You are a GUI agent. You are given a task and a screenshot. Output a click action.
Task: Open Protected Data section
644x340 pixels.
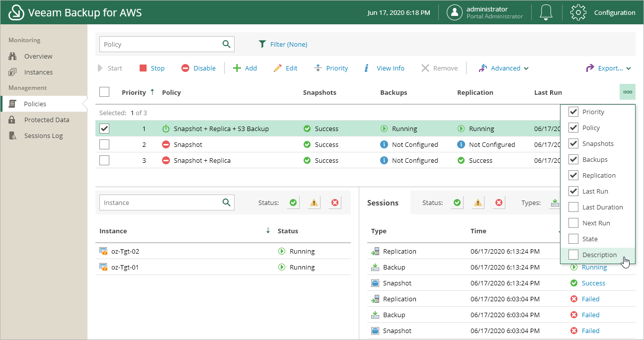point(47,120)
